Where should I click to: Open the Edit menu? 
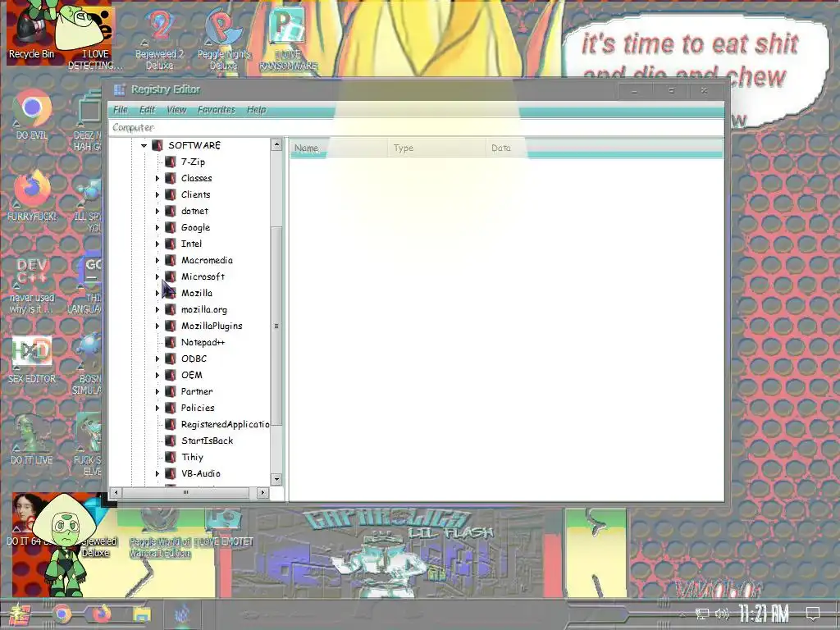click(148, 110)
